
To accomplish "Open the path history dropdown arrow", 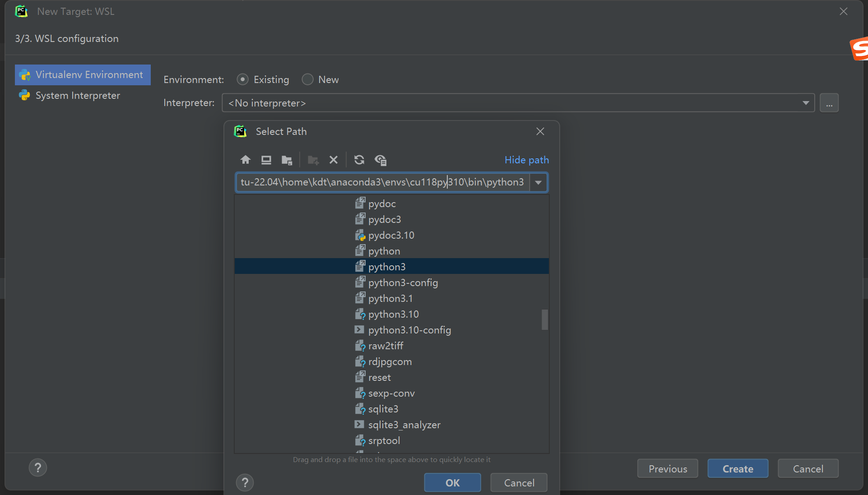I will pyautogui.click(x=538, y=182).
